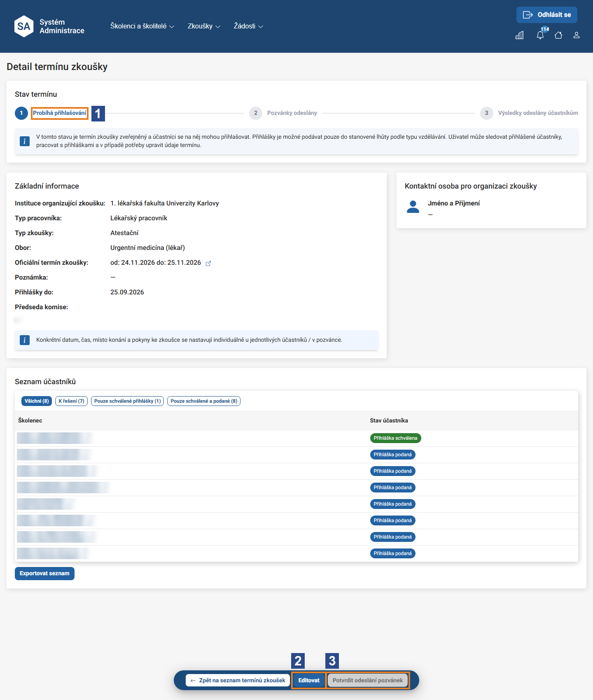
Task: Click Exportovat seznam button
Action: [x=44, y=574]
